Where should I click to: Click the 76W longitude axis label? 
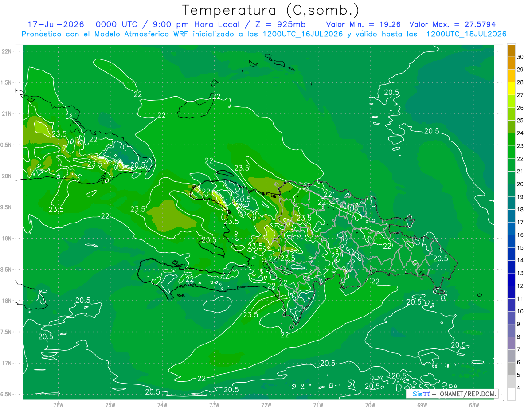[x=58, y=405]
